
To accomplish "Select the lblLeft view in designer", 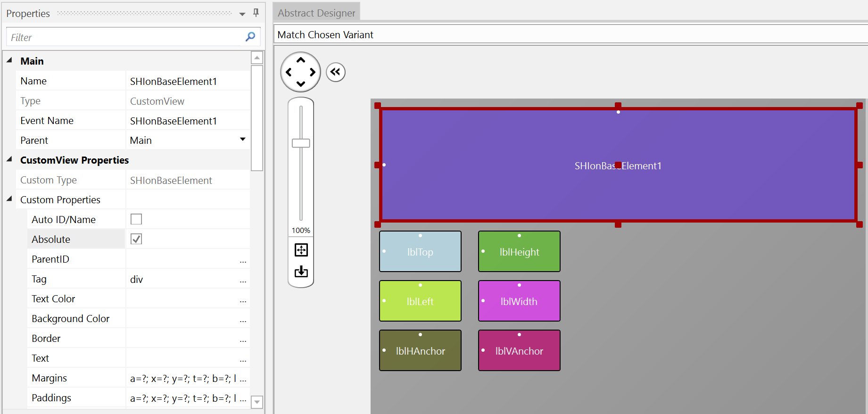I will tap(420, 301).
